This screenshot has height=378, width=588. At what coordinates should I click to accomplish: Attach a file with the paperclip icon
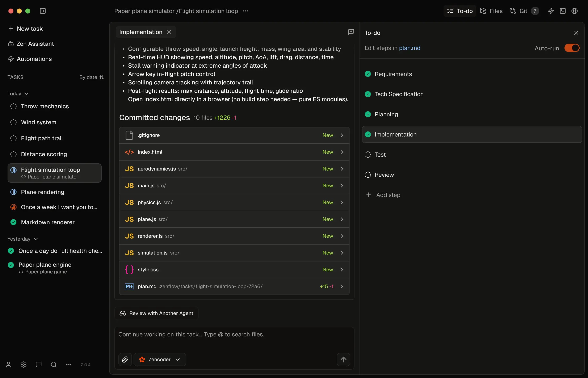(x=125, y=359)
